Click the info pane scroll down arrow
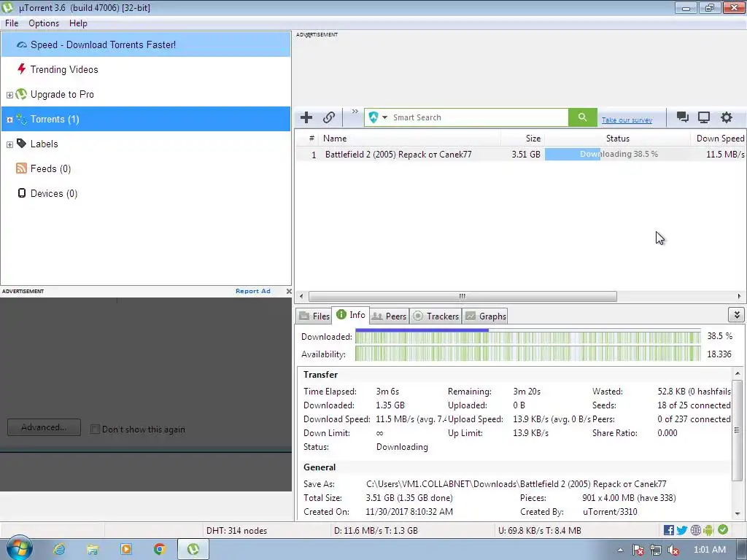 [x=738, y=514]
